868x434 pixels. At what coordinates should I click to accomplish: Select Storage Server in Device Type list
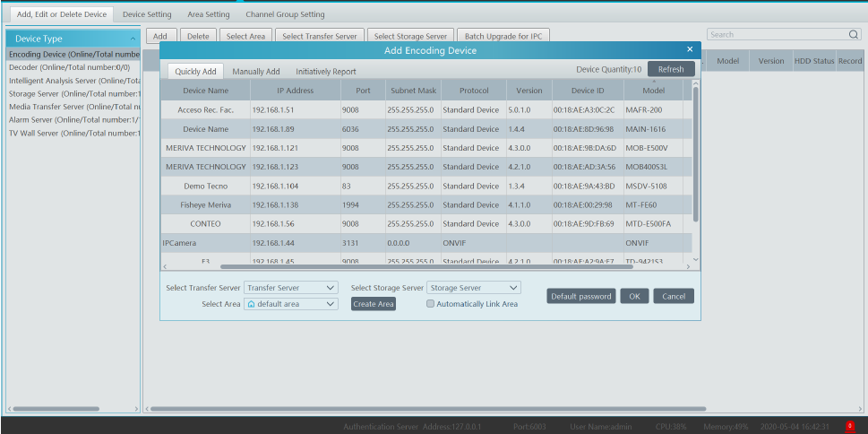(73, 93)
